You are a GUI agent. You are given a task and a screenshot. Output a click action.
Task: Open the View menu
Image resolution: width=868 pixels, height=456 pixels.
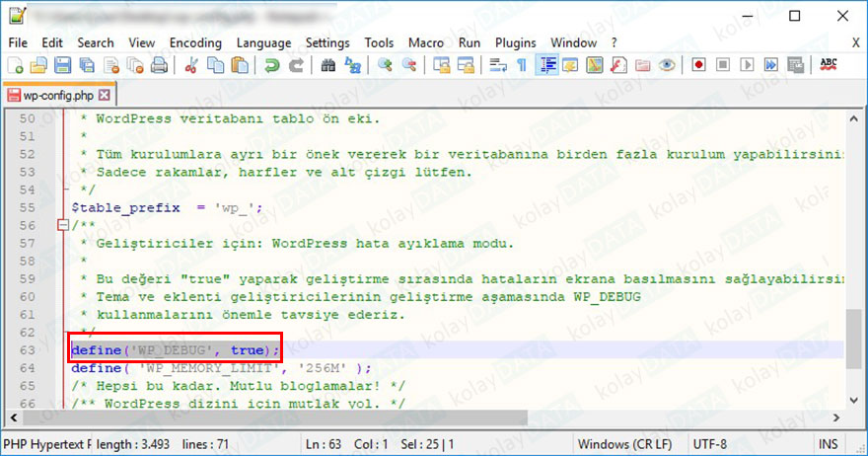pyautogui.click(x=142, y=42)
